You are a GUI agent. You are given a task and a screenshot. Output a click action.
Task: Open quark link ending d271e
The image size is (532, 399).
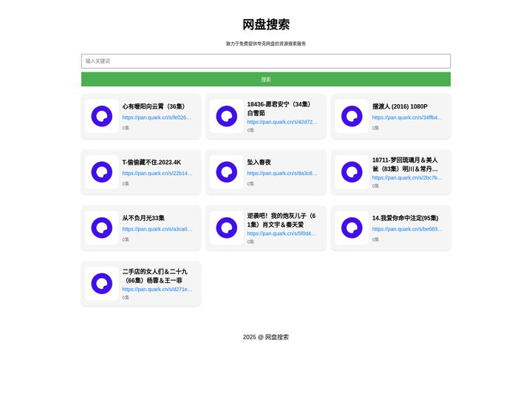tap(157, 289)
